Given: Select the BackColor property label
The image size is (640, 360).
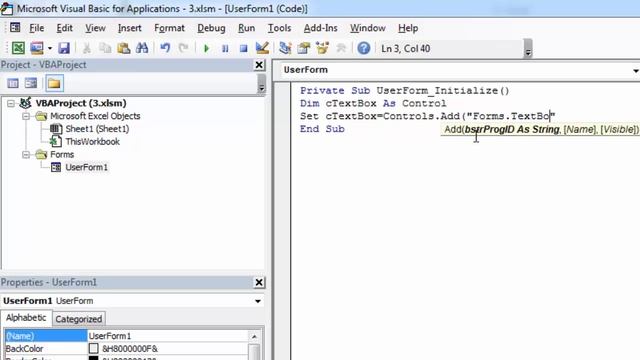Looking at the screenshot, I should (x=24, y=349).
